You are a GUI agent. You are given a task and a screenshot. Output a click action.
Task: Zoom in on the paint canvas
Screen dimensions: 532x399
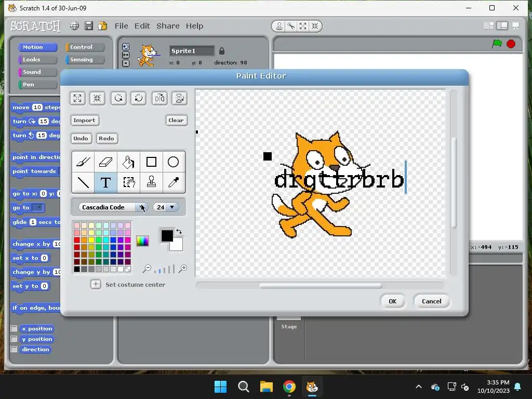coord(183,269)
